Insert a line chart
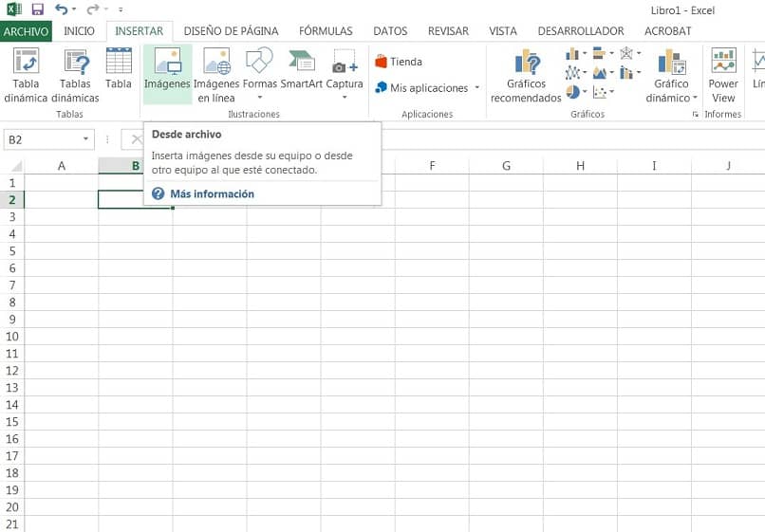 571,73
